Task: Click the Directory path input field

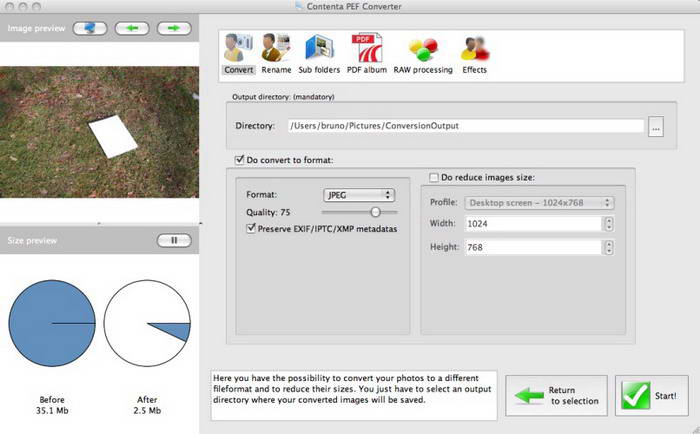Action: click(x=466, y=126)
